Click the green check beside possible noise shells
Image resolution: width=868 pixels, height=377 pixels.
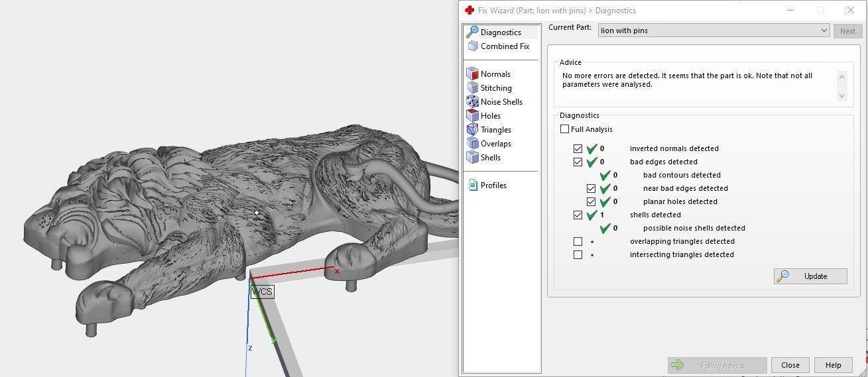tap(605, 228)
